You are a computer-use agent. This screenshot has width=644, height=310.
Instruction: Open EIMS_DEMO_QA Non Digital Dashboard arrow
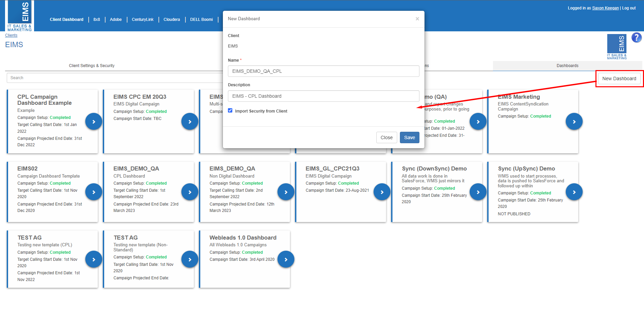click(x=286, y=192)
